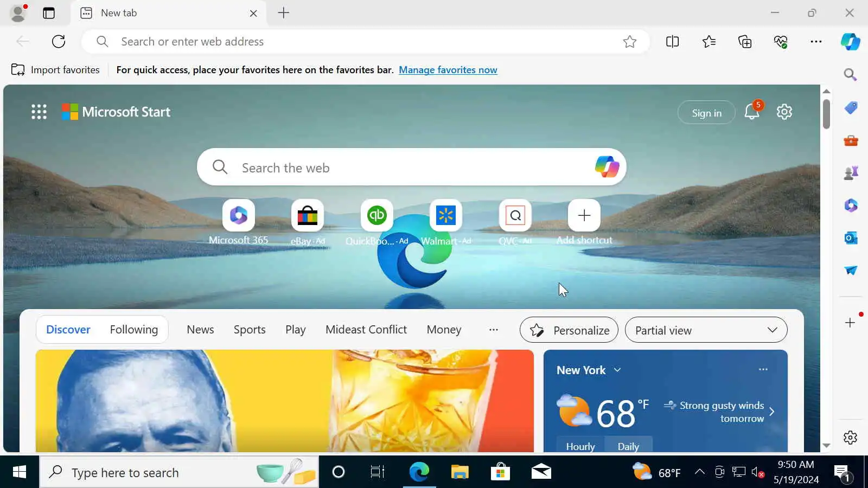This screenshot has width=868, height=488.
Task: Show more feed topics ellipsis
Action: (x=493, y=330)
